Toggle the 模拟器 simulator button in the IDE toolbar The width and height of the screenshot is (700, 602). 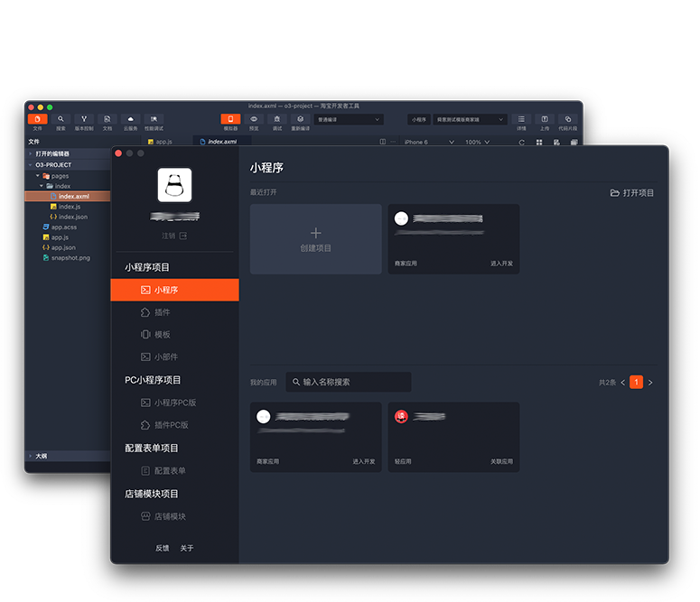click(x=230, y=119)
